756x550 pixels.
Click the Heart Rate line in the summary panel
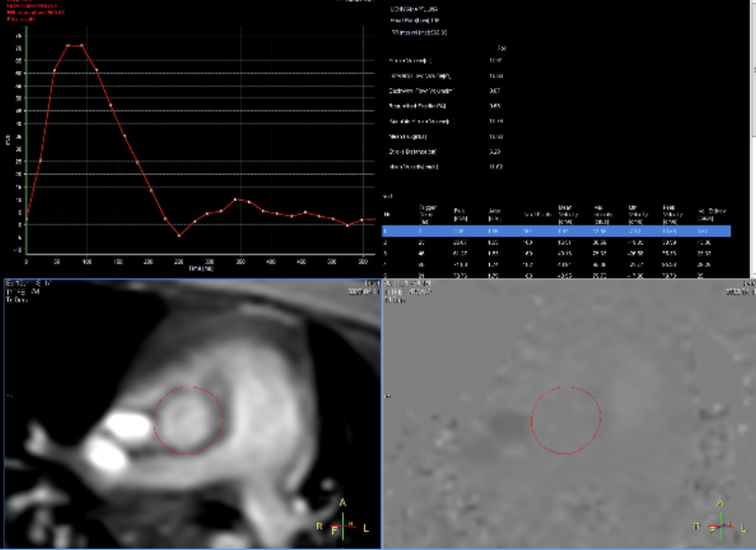415,21
